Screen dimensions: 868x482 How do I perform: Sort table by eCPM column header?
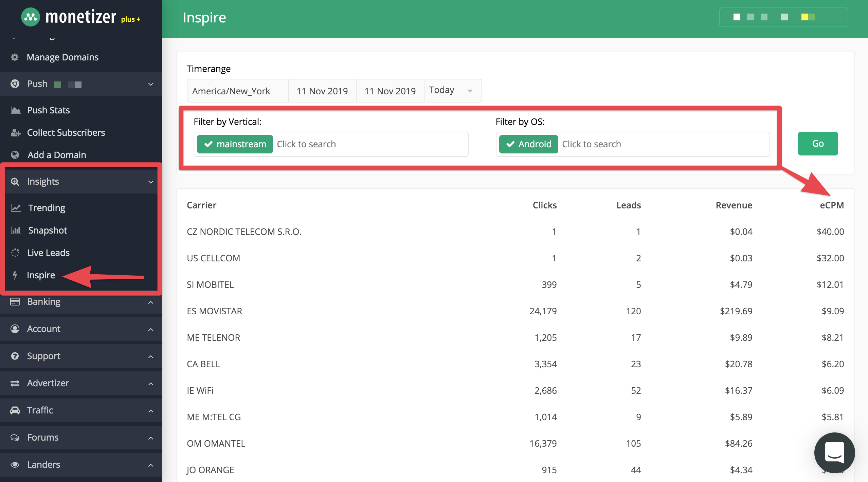tap(832, 205)
